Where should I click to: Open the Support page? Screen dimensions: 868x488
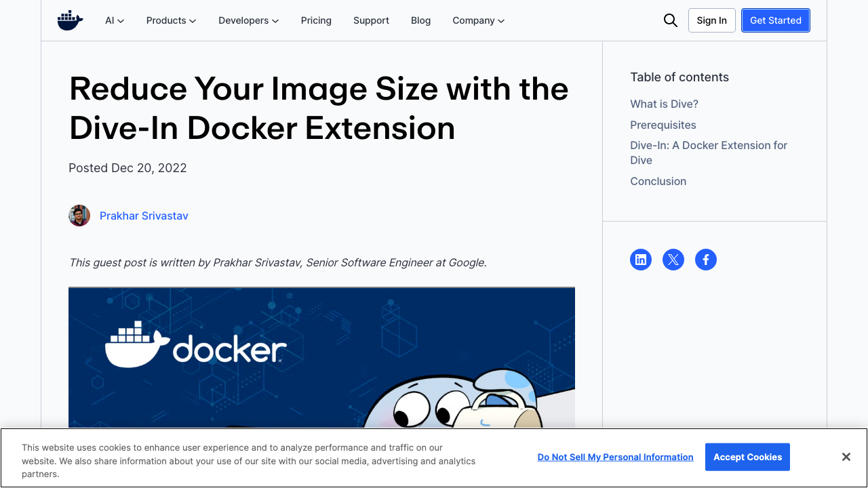pyautogui.click(x=371, y=20)
